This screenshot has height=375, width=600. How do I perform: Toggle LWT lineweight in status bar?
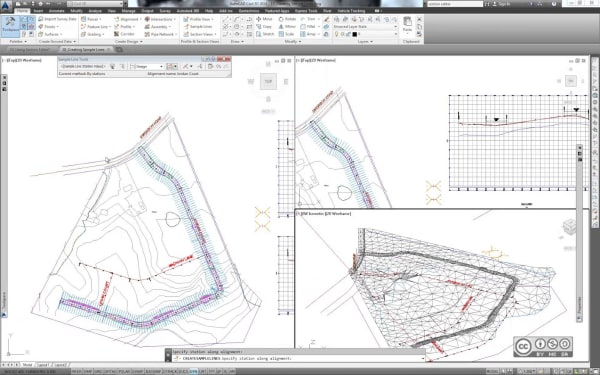pos(202,372)
